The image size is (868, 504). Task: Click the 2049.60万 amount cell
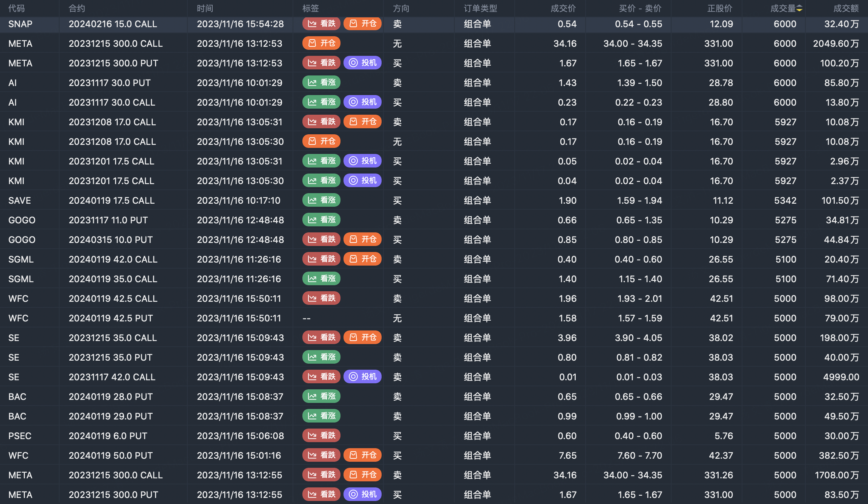836,43
